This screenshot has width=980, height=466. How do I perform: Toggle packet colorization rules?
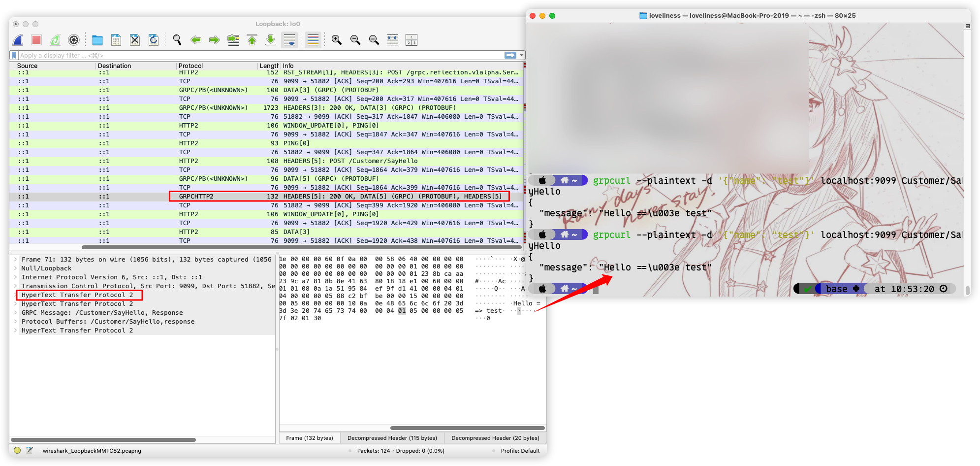(313, 40)
